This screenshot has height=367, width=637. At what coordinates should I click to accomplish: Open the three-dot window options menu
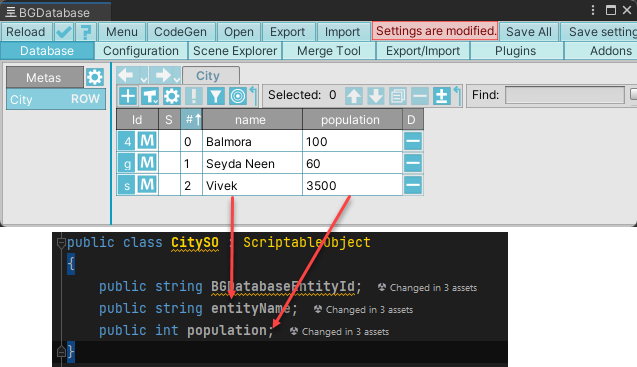tap(593, 10)
